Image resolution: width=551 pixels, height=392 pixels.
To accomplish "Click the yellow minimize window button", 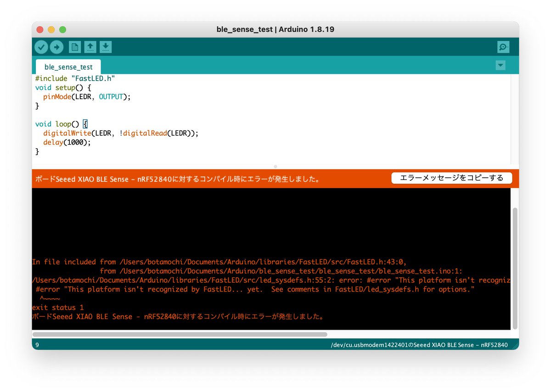I will click(51, 29).
